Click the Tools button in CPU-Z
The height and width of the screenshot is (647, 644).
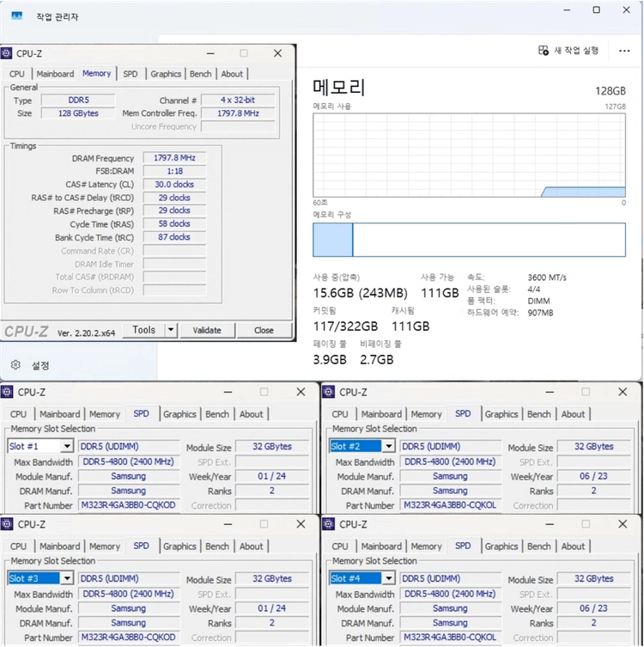coord(144,330)
